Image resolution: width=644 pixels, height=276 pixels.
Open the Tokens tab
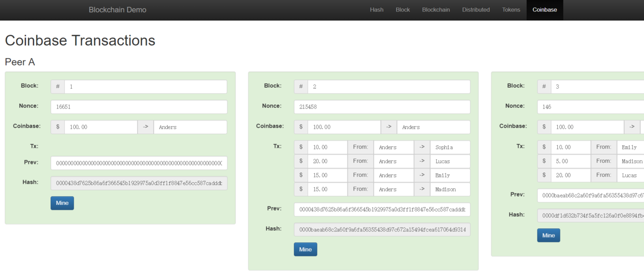pos(511,10)
